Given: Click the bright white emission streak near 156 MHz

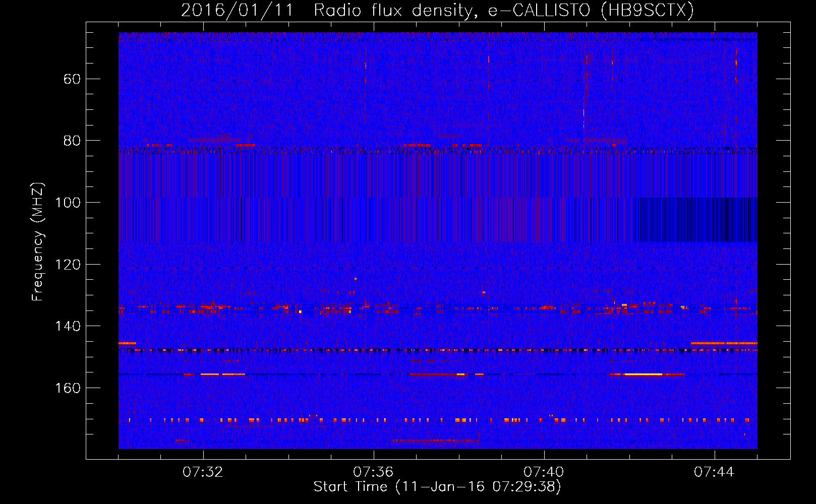Looking at the screenshot, I should click(643, 374).
